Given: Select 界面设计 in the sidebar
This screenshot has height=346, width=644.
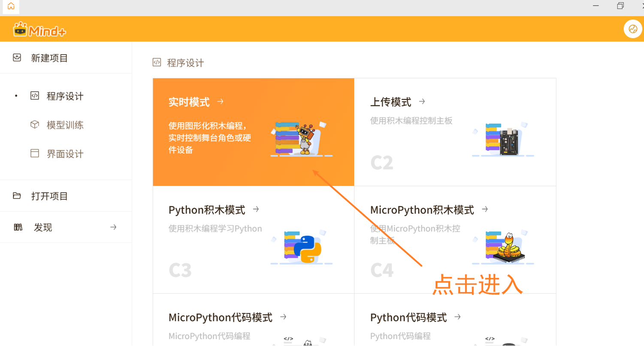Looking at the screenshot, I should pos(65,154).
